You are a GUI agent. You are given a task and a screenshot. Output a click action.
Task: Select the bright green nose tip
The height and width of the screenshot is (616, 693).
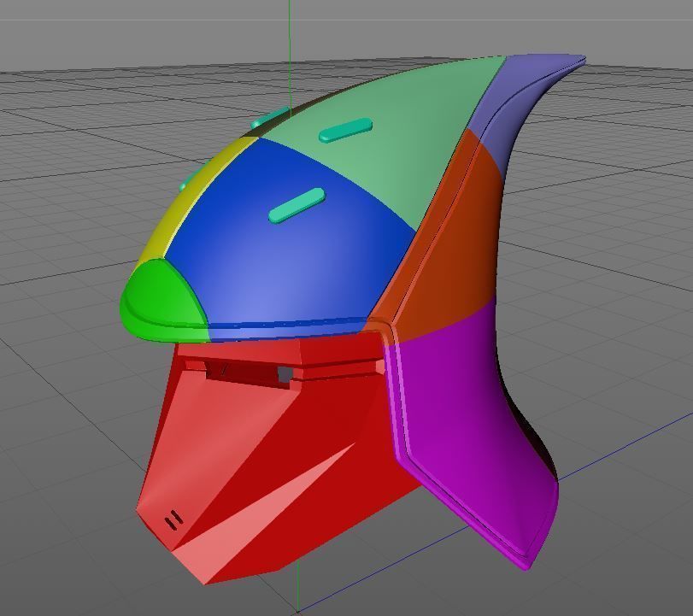point(166,302)
